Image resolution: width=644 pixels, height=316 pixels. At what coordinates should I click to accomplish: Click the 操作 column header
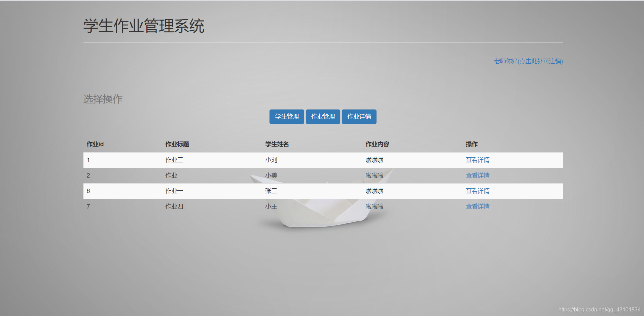tap(471, 144)
